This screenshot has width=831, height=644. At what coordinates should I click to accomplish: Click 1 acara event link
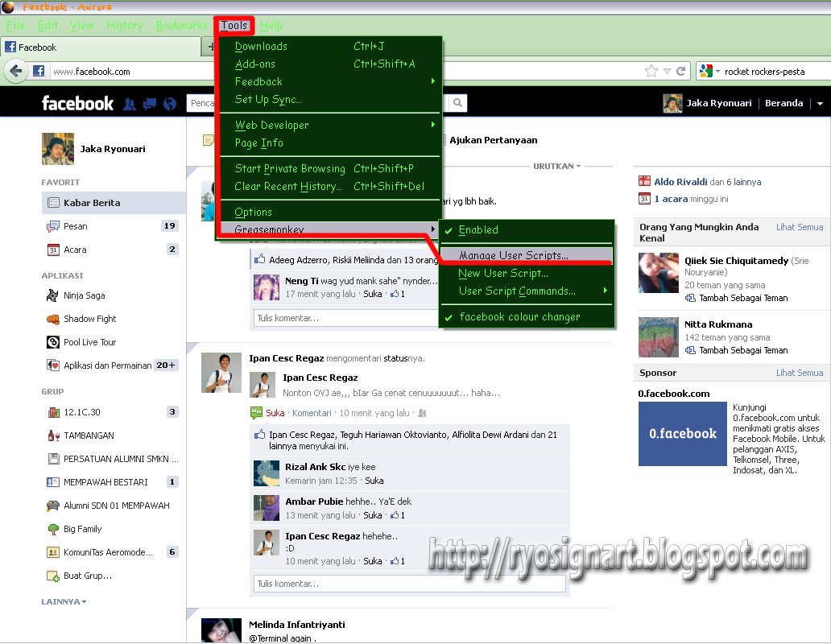coord(671,199)
